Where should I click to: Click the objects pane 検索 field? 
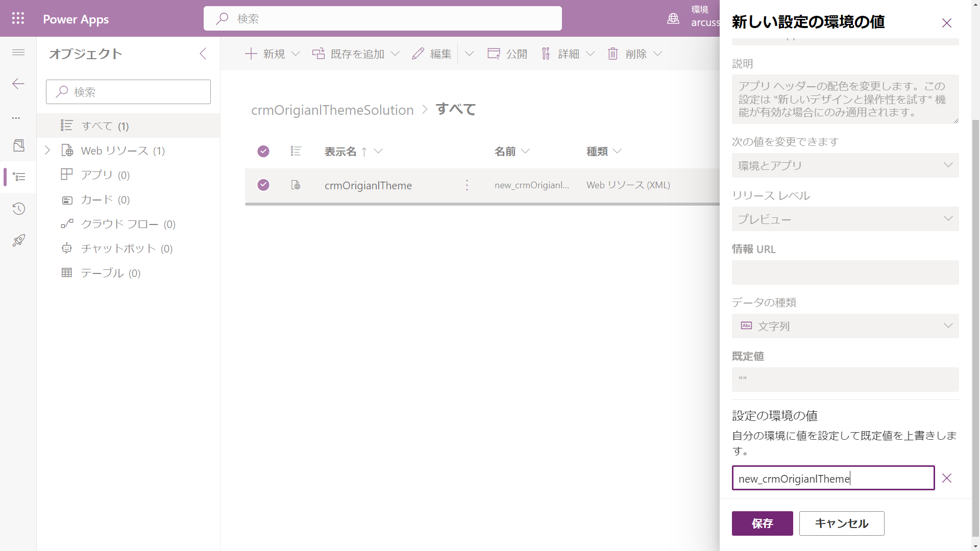point(128,92)
